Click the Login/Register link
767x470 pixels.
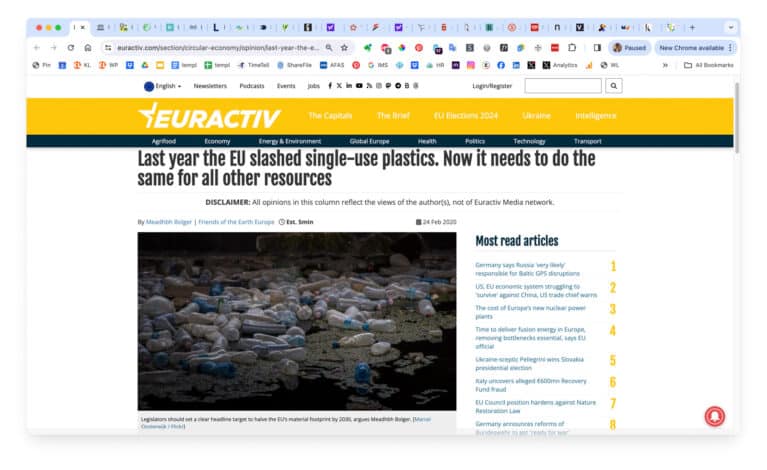492,86
